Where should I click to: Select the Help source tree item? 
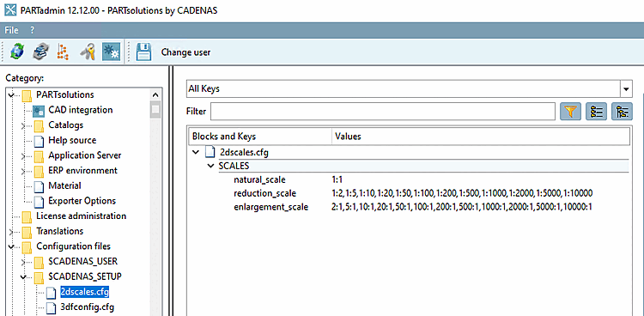pos(72,141)
